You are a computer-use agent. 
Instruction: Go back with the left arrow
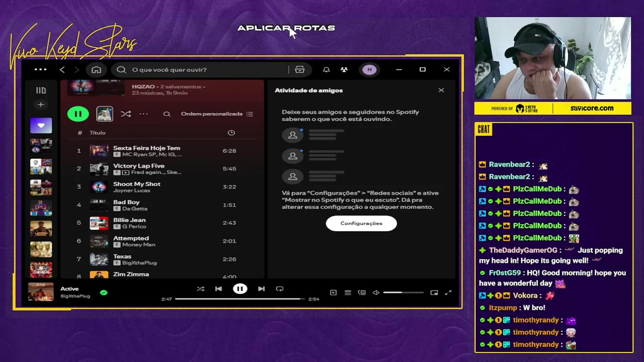pyautogui.click(x=62, y=69)
